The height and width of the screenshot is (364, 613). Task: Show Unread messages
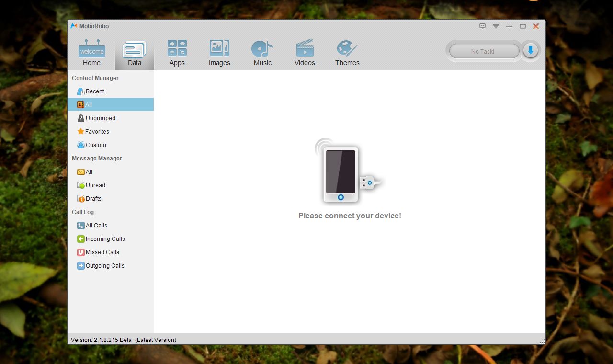pyautogui.click(x=111, y=185)
